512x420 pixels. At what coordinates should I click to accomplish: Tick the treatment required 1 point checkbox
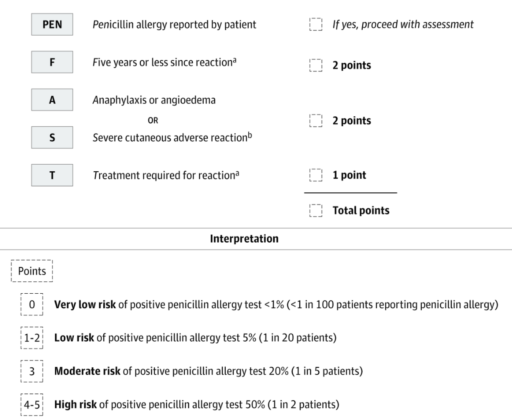pyautogui.click(x=316, y=175)
